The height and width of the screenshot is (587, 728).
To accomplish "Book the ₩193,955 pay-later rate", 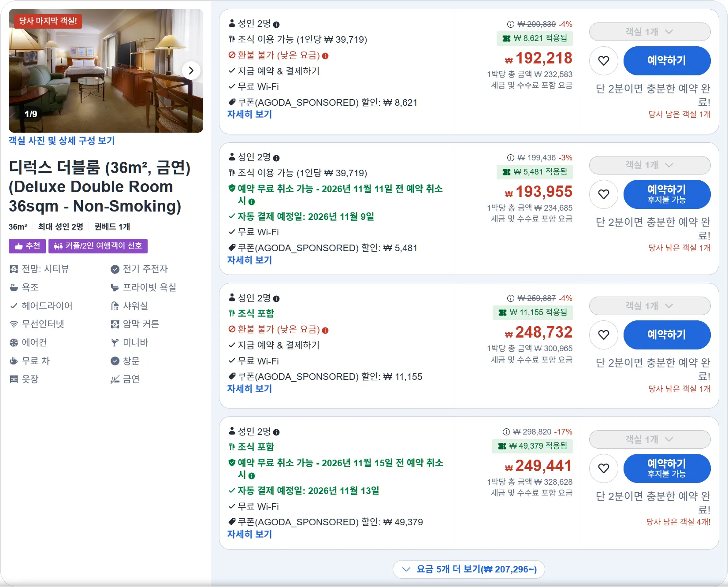I will (x=667, y=194).
